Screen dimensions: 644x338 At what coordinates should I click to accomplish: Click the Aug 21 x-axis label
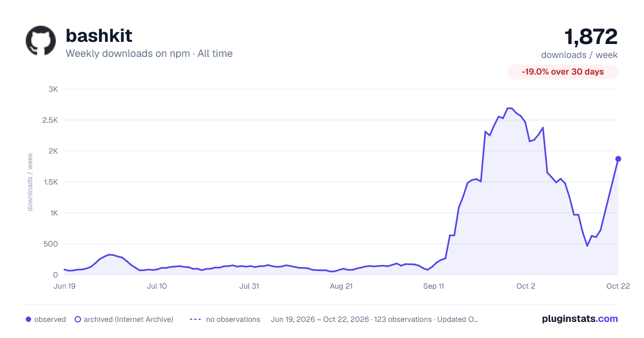click(341, 286)
